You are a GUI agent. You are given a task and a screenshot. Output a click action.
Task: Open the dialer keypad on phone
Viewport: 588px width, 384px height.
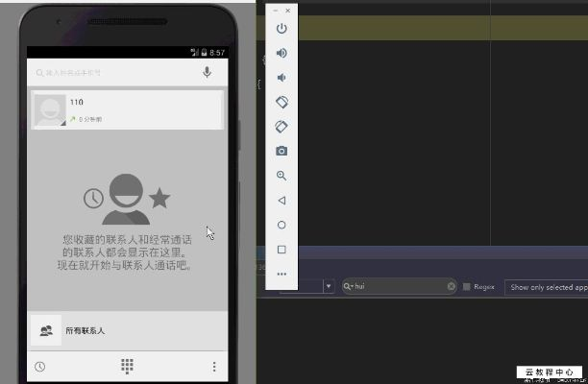click(x=127, y=366)
